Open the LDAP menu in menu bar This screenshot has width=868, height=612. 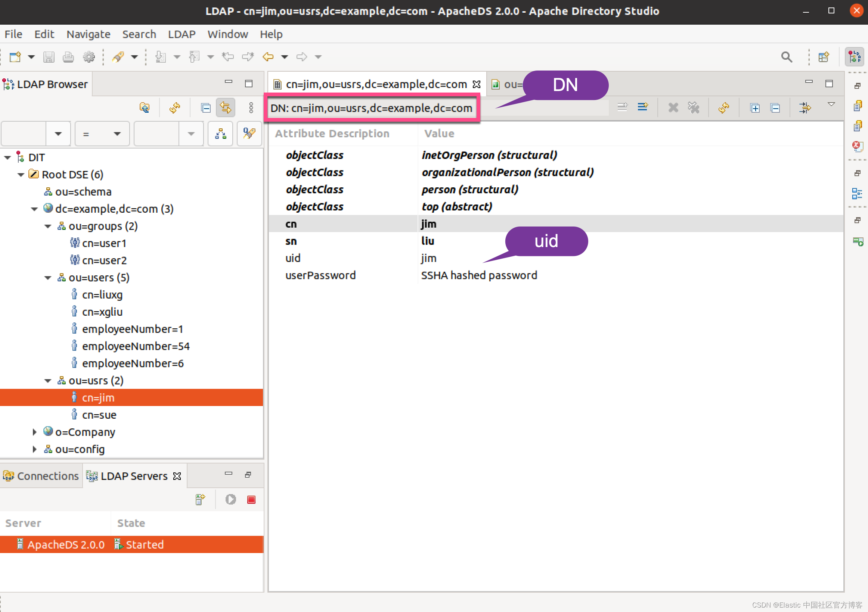pos(182,34)
